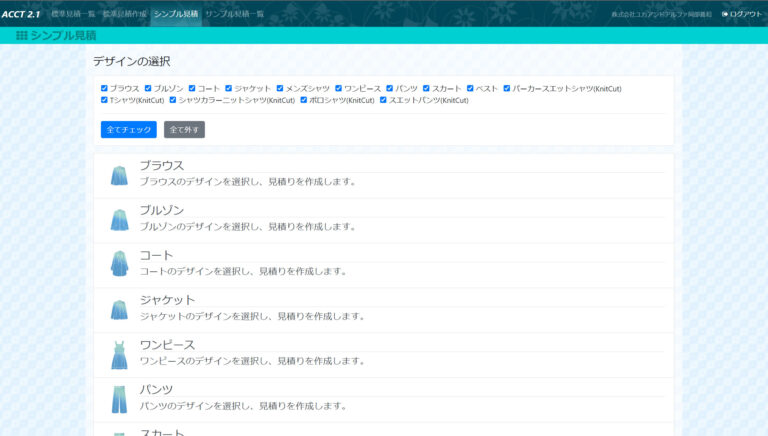Uncheck the ブラウス checkbox
This screenshot has width=768, height=436.
(104, 88)
